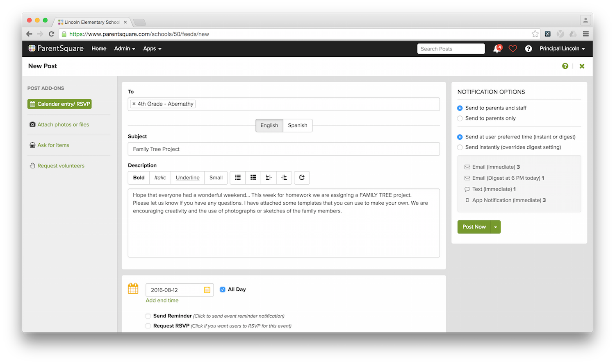This screenshot has width=615, height=364.
Task: Check the Request RSVP box
Action: click(x=148, y=326)
